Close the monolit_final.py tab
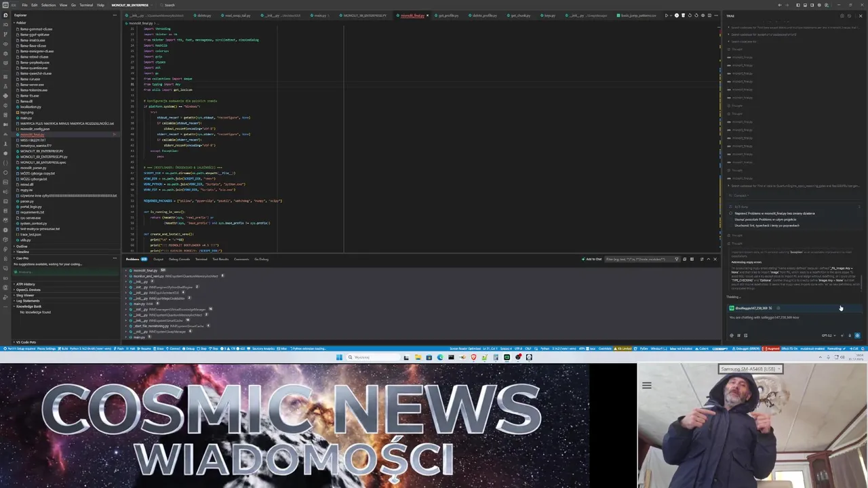Viewport: 868px width, 488px height. click(427, 15)
